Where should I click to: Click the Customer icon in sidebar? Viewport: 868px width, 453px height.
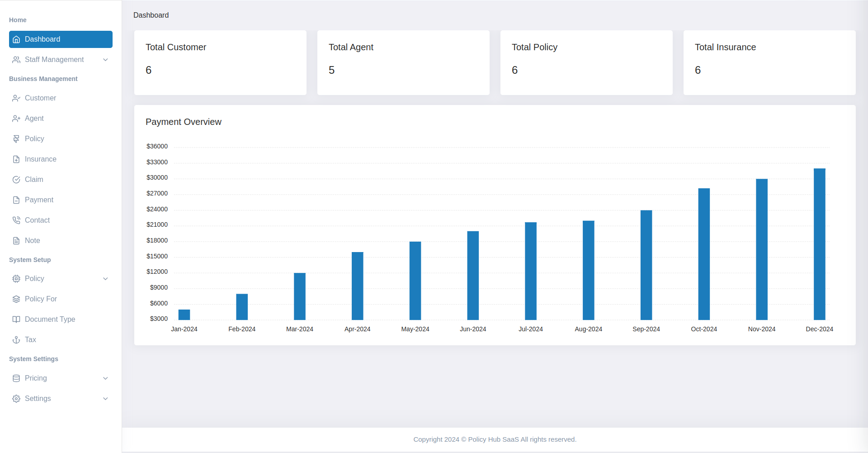tap(16, 98)
